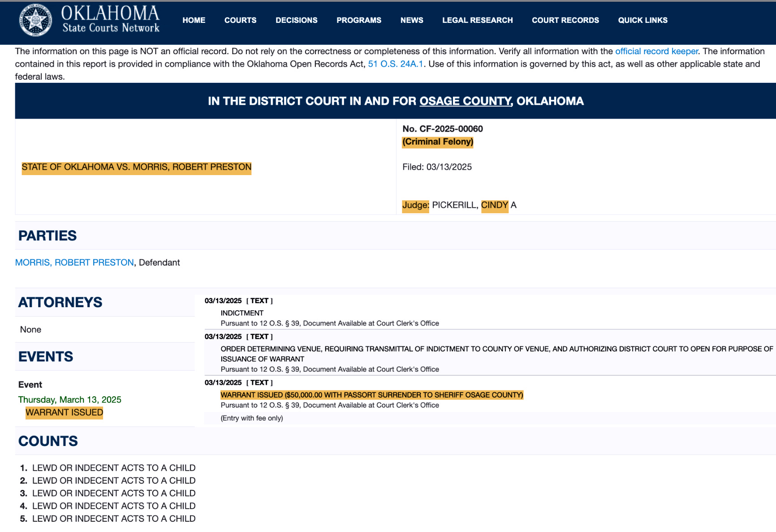This screenshot has height=532, width=776.
Task: Click the ATTORNEYS section heading
Action: [60, 302]
